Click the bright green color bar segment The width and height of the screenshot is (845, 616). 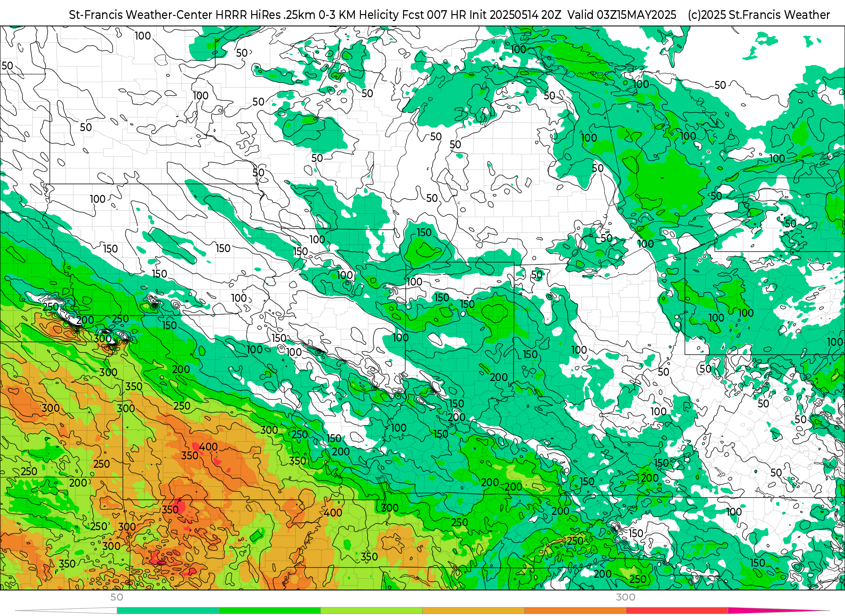pos(269,611)
